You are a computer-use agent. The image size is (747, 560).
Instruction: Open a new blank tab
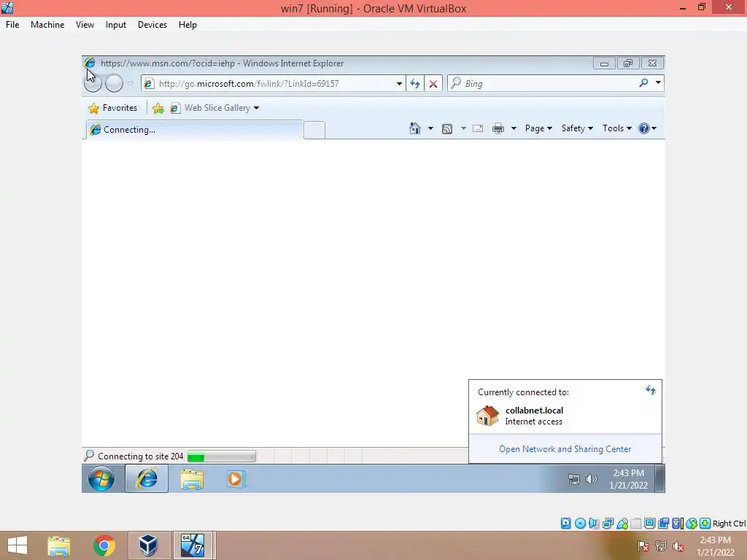[x=314, y=130]
